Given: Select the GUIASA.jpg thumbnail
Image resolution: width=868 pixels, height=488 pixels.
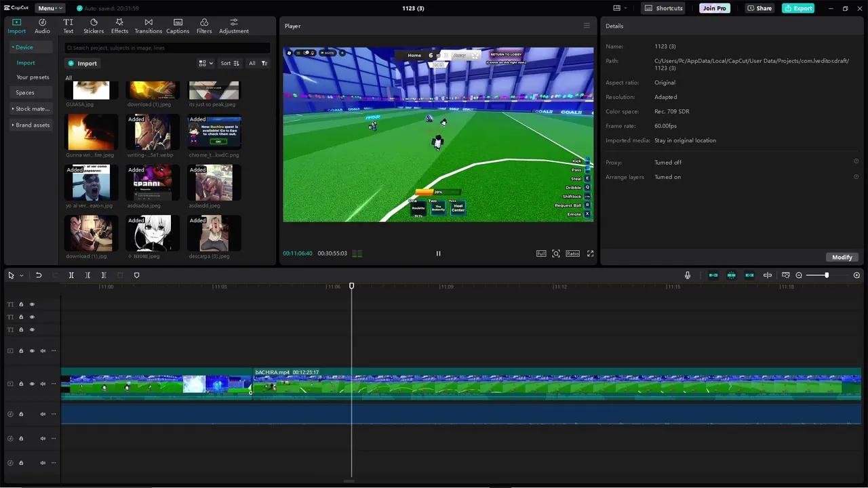Looking at the screenshot, I should pyautogui.click(x=92, y=90).
